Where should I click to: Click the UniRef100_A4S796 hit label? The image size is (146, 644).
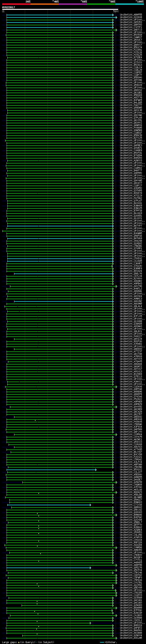131,286
